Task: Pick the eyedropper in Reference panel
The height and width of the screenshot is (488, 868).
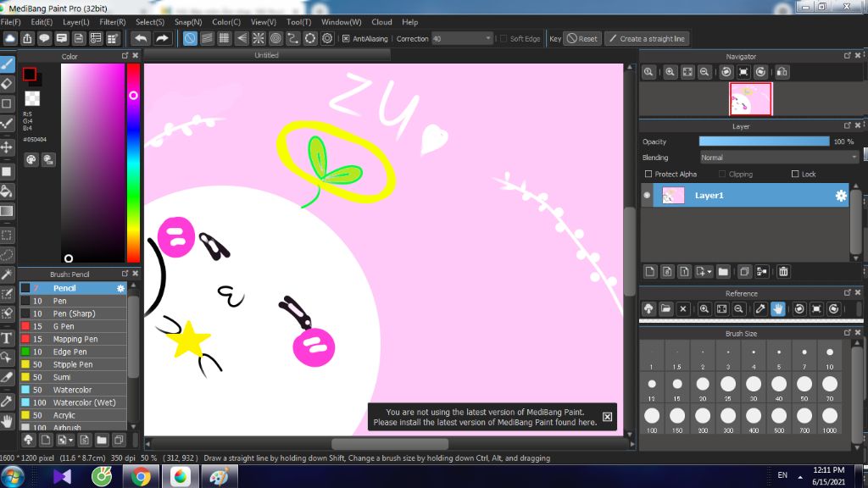Action: coord(760,308)
